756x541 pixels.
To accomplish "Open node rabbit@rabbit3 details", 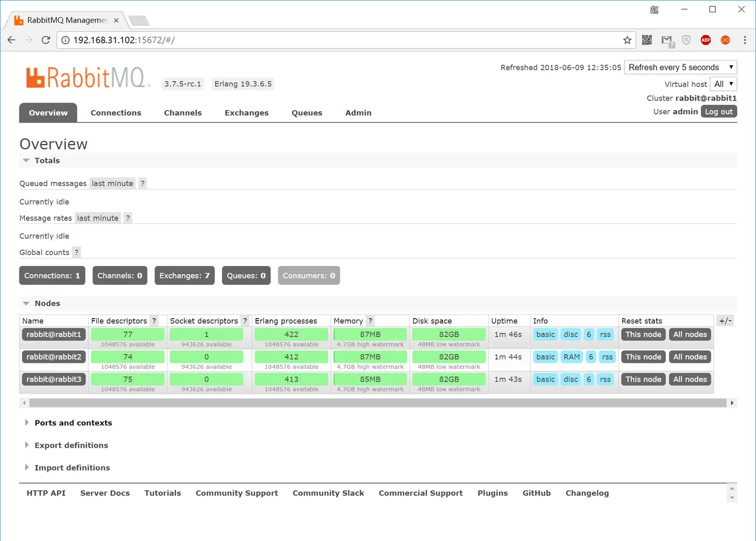I will tap(54, 380).
